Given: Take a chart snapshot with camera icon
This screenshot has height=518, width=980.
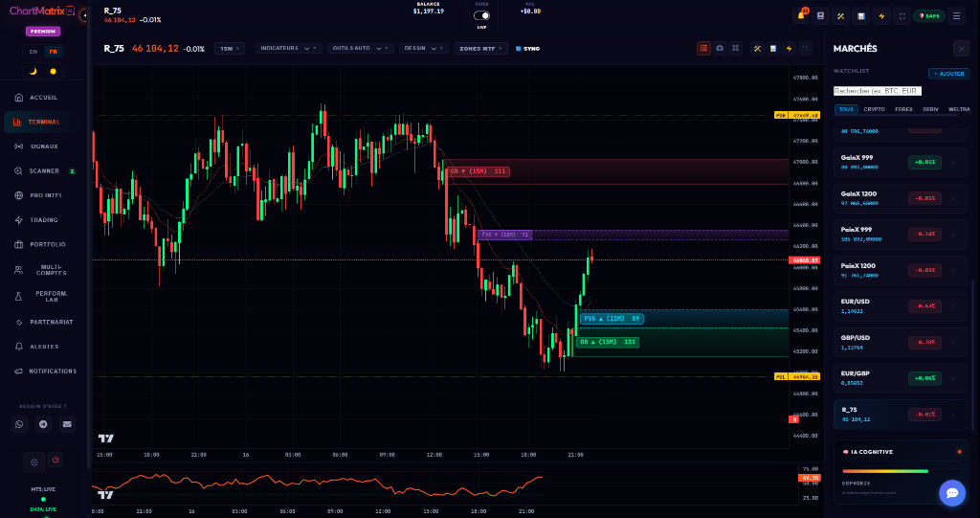Looking at the screenshot, I should click(x=720, y=48).
